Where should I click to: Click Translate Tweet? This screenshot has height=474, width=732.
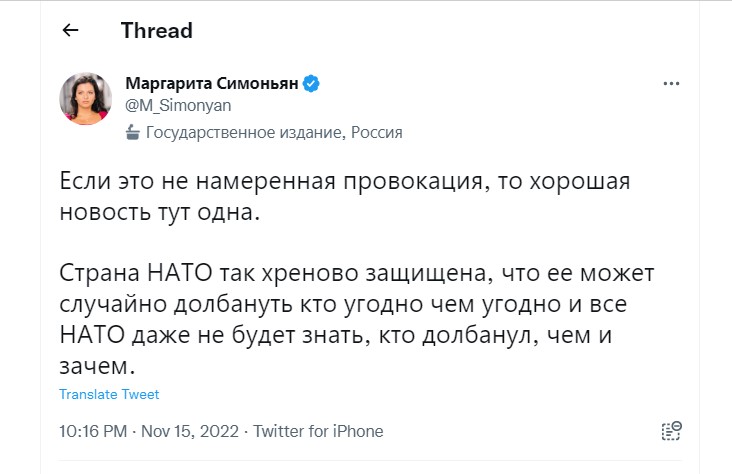point(109,394)
